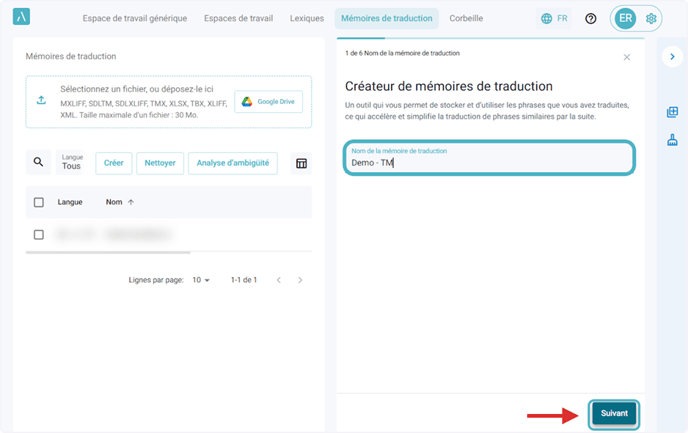Open the Langue Tous filter dropdown
688x433 pixels.
point(72,163)
